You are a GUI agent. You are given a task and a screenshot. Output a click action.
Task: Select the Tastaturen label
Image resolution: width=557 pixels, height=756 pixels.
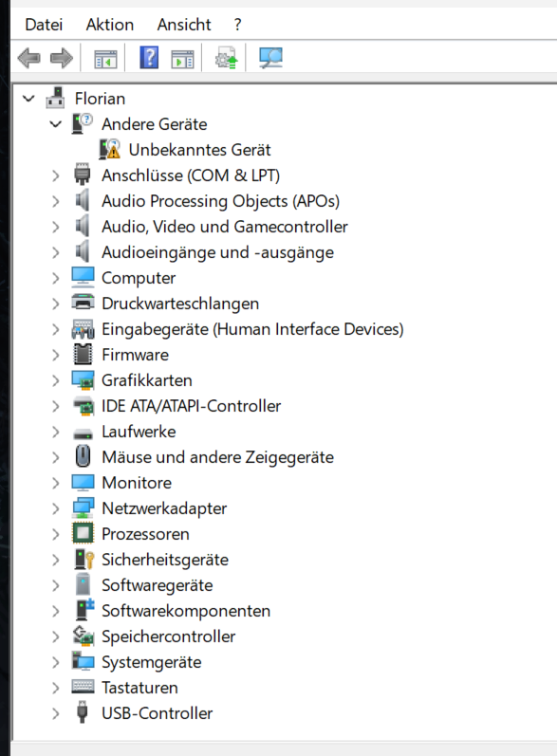coord(139,687)
